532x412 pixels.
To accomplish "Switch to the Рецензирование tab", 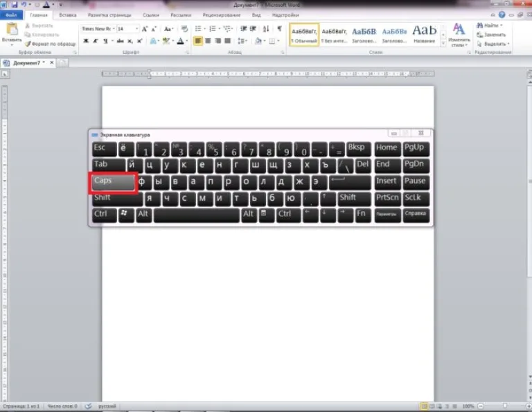I will [222, 15].
